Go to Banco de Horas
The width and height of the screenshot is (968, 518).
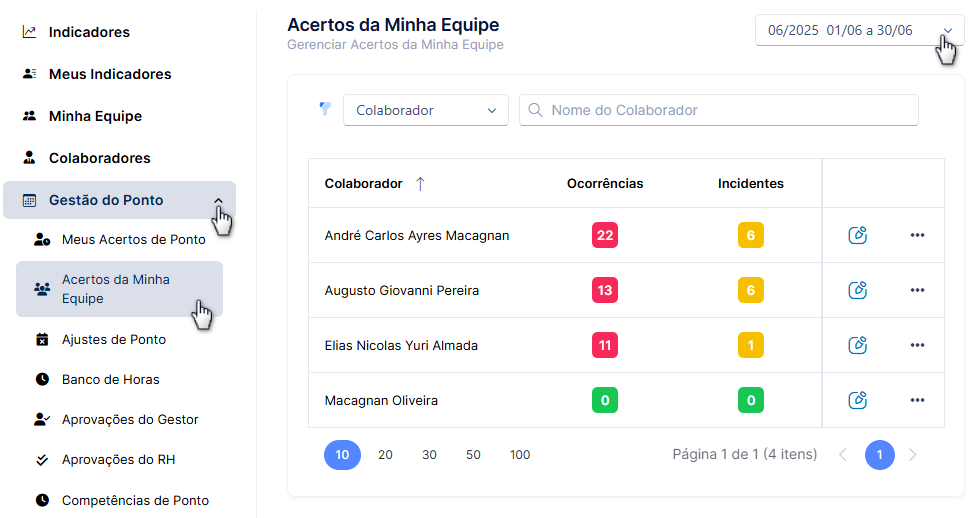111,380
